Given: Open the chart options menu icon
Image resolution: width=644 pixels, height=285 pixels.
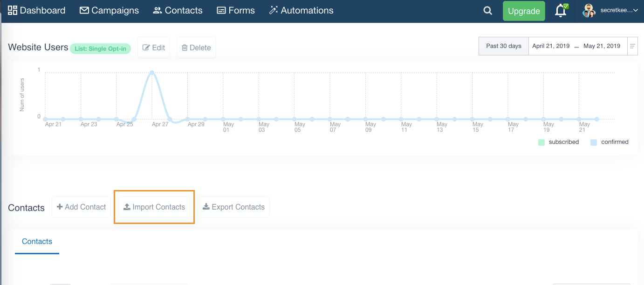Looking at the screenshot, I should click(632, 46).
